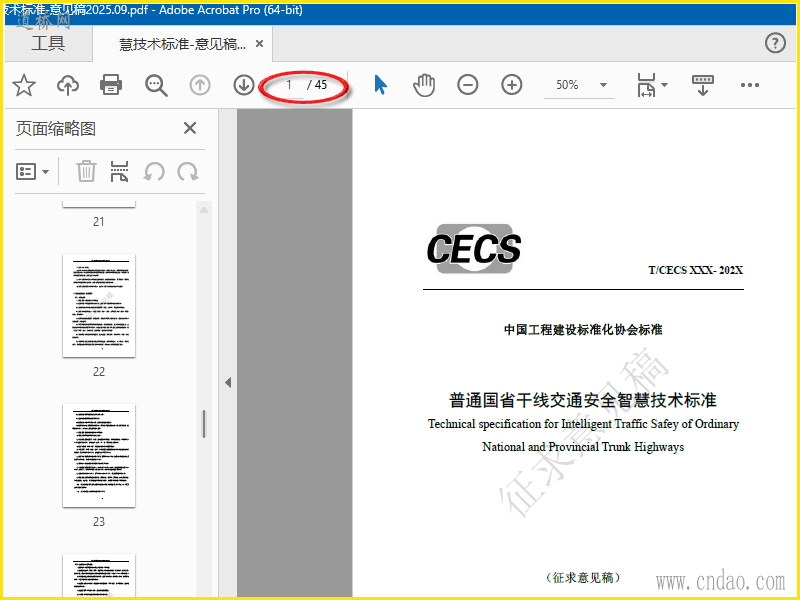Click the 22 page label
This screenshot has width=800, height=600.
(99, 372)
